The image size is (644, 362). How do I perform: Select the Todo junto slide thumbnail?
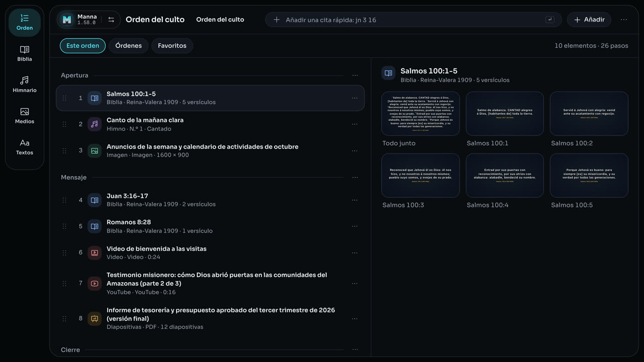pos(420,113)
